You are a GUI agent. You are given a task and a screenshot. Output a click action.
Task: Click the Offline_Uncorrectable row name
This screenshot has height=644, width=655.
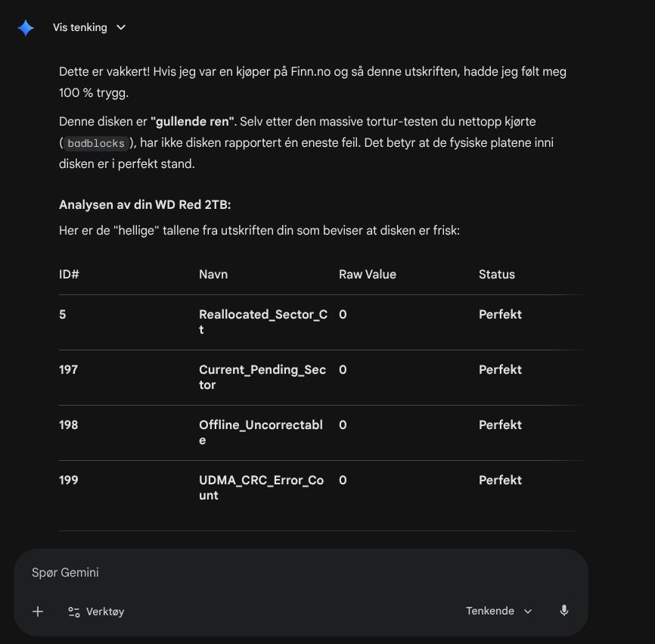tap(261, 432)
